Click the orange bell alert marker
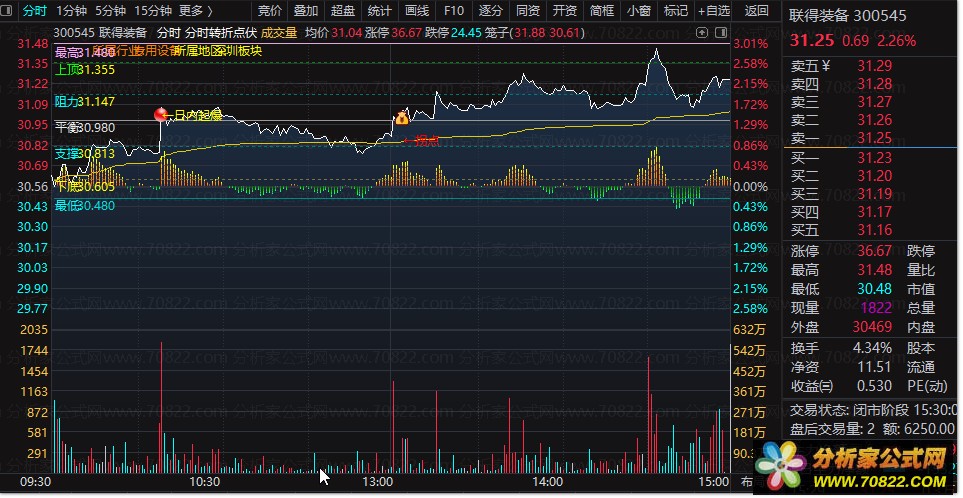 coord(402,117)
